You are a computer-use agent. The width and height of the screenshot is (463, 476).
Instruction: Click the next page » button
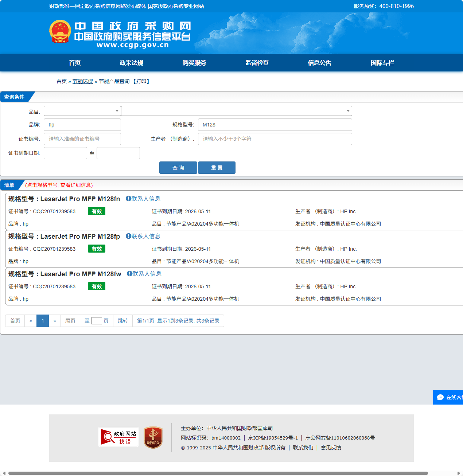[55, 321]
